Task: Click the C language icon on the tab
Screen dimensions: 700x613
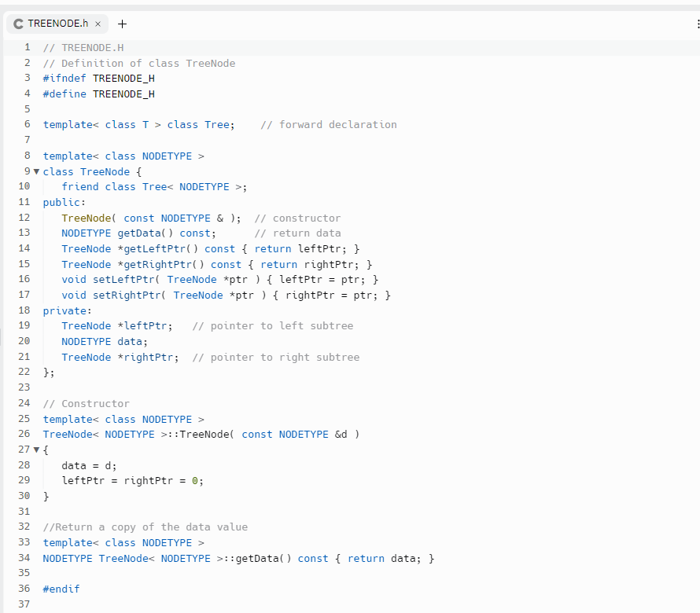Action: (x=17, y=24)
